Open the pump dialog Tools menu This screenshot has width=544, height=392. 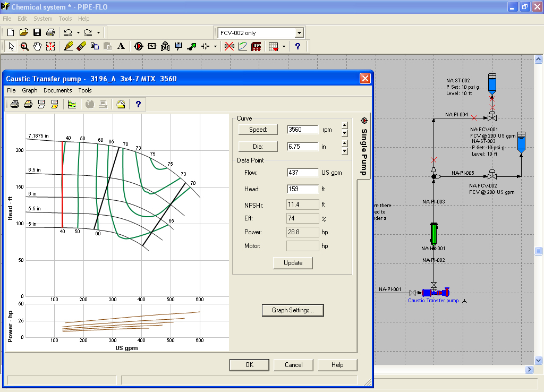[84, 90]
